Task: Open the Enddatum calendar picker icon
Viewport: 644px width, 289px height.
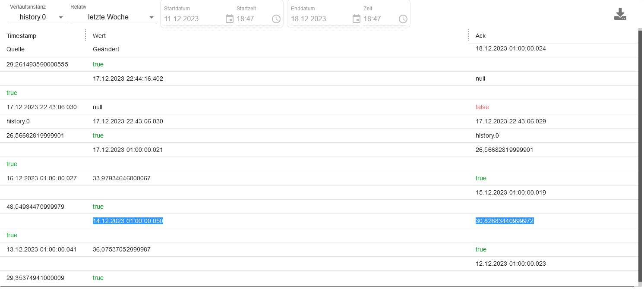Action: pyautogui.click(x=357, y=19)
